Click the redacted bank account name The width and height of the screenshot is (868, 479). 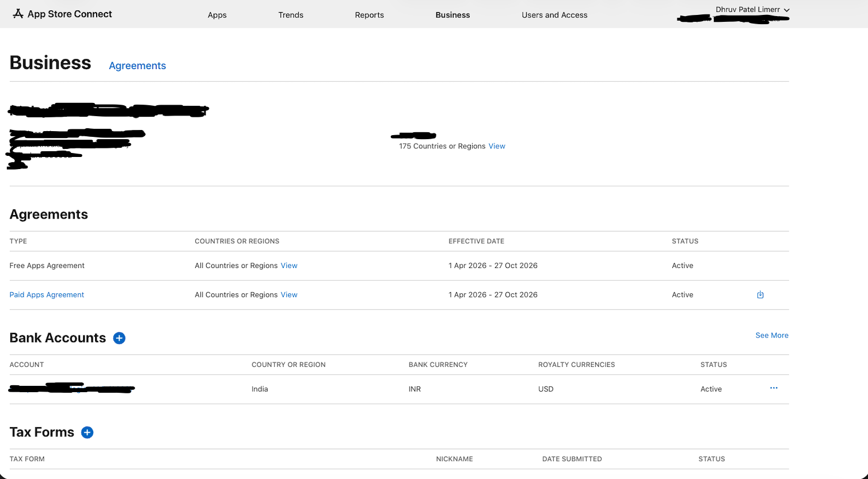coord(72,389)
